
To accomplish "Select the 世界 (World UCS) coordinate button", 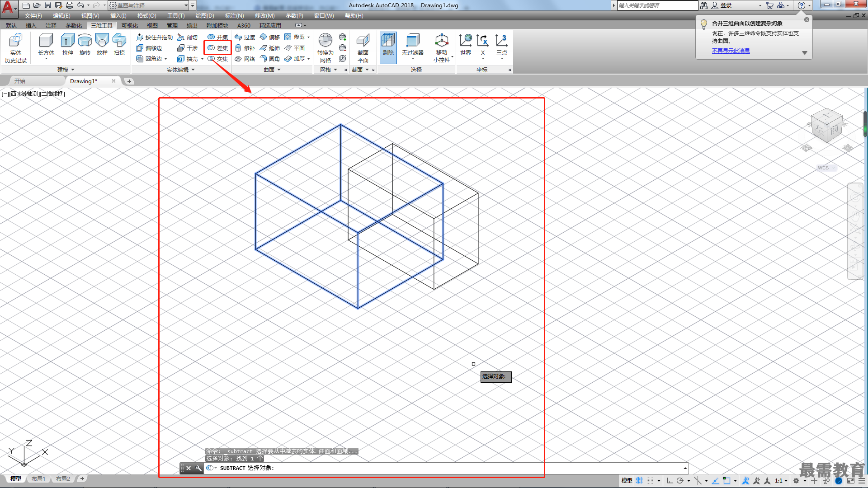I will pyautogui.click(x=466, y=44).
